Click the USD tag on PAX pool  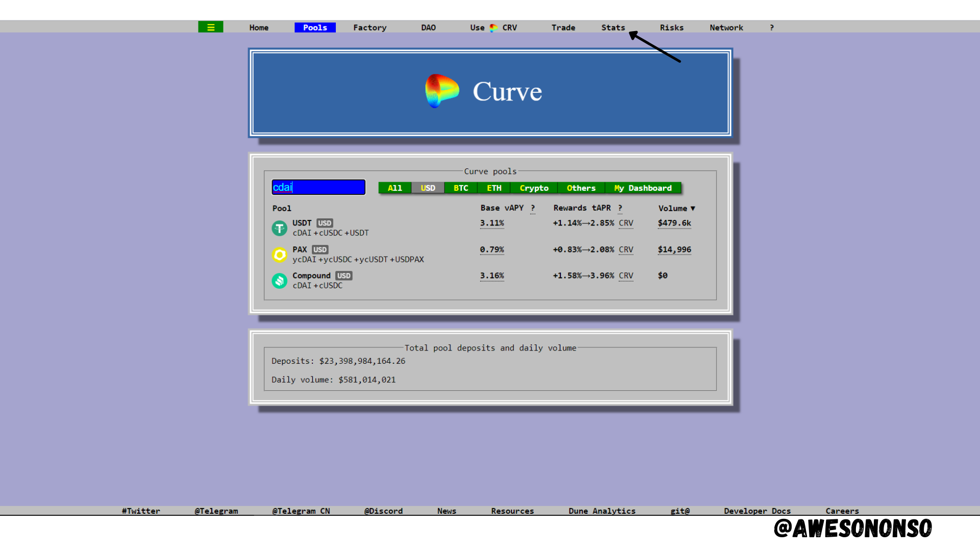coord(320,249)
